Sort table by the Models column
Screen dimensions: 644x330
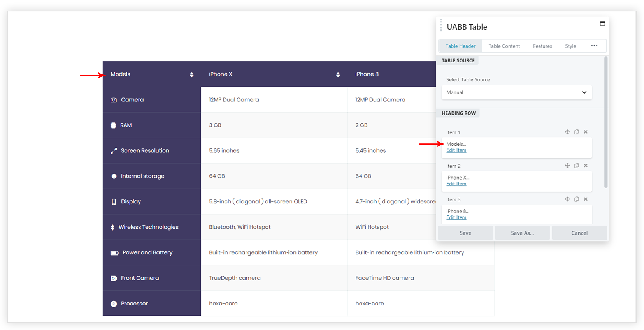click(x=191, y=75)
